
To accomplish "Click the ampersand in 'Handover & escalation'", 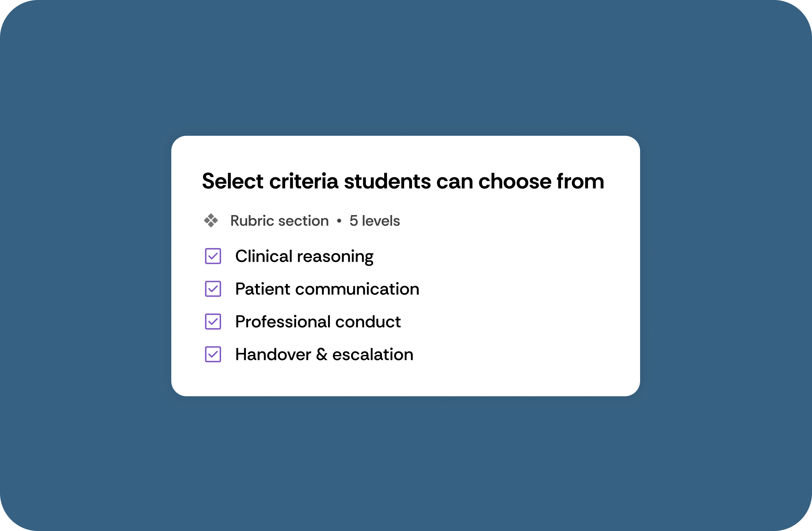I will [x=321, y=355].
